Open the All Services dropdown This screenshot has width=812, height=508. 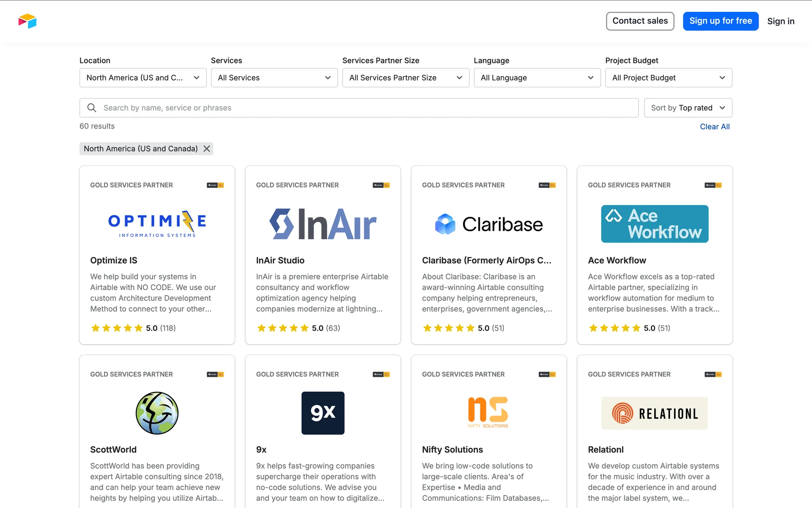274,78
